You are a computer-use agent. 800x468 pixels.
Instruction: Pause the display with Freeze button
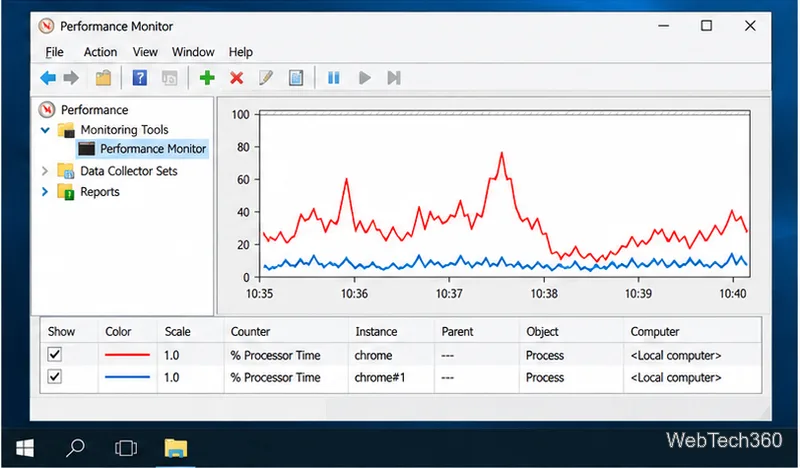[334, 78]
